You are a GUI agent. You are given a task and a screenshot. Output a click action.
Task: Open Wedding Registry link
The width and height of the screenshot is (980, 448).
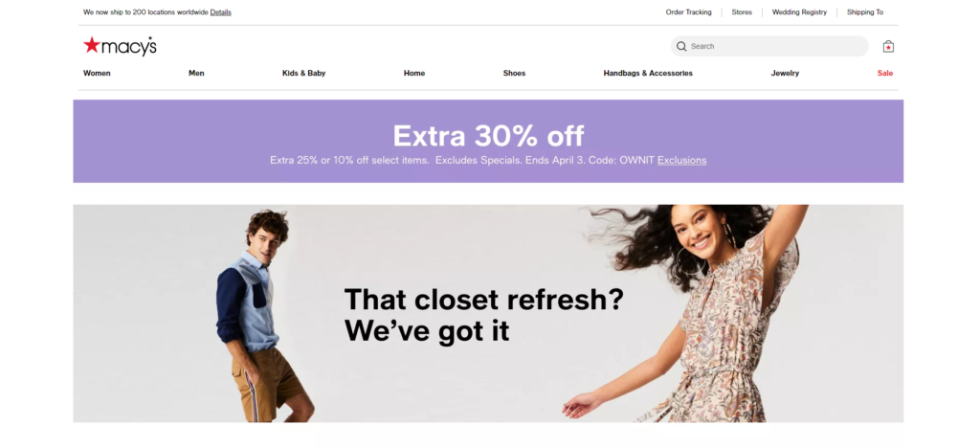799,11
